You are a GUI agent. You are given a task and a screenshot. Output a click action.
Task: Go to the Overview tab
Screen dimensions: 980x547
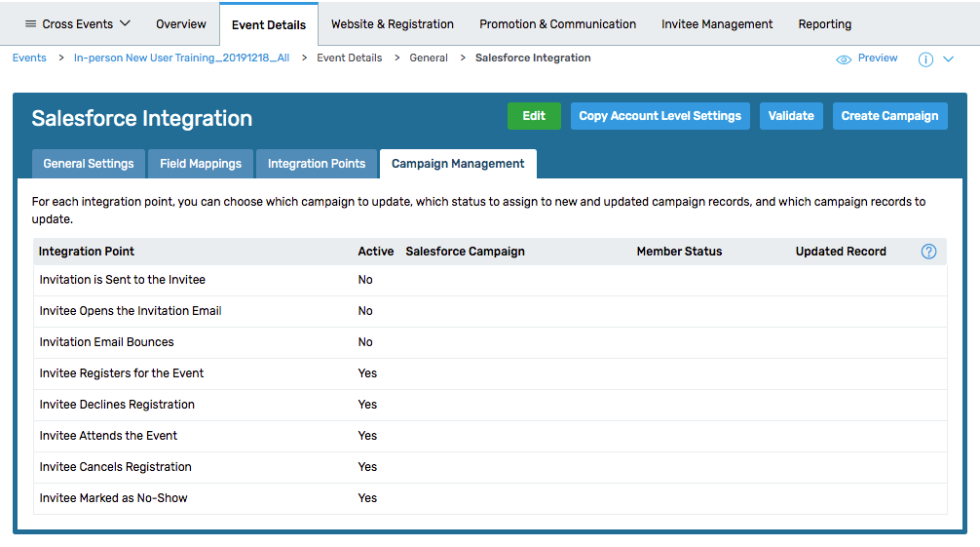click(180, 23)
